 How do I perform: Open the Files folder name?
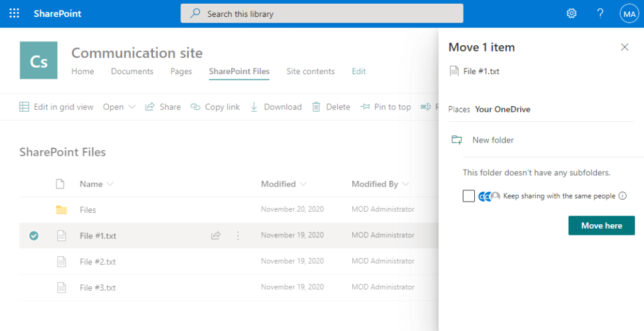(x=88, y=210)
